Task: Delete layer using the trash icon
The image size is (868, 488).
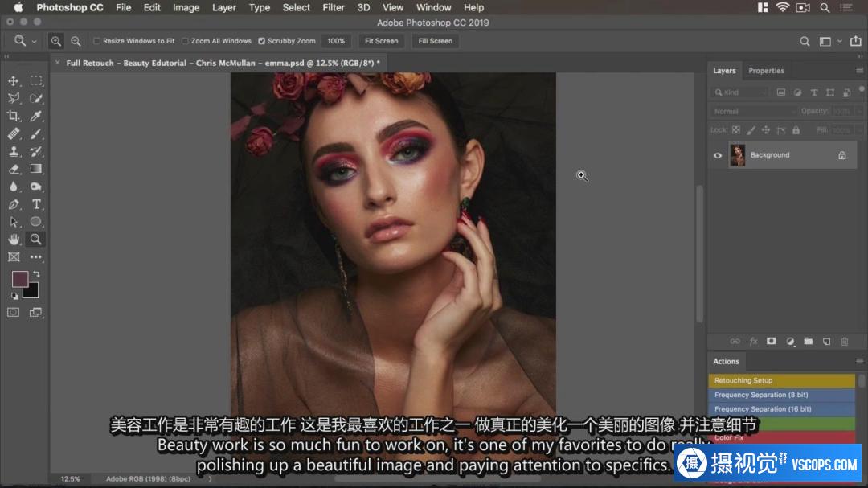Action: pos(845,341)
